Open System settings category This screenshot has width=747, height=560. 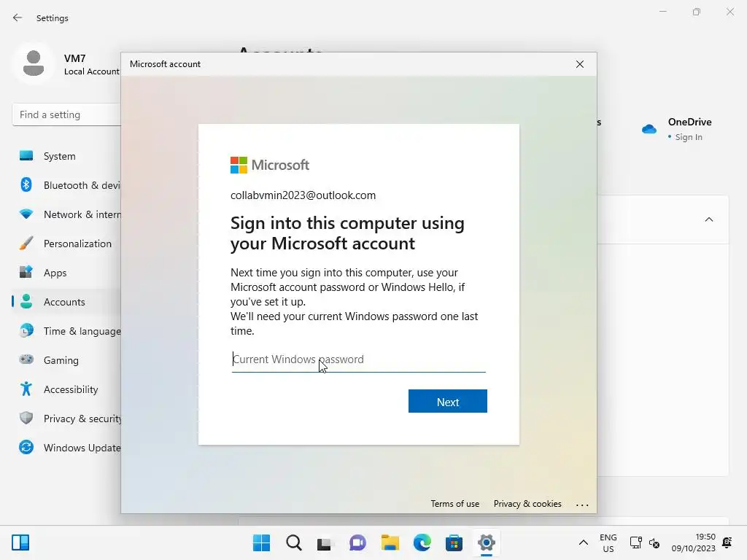click(66, 156)
